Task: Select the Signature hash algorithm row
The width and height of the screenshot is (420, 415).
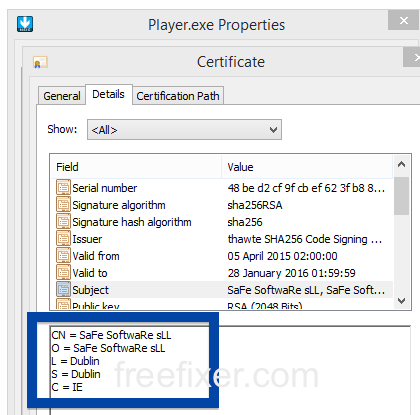Action: tap(222, 222)
